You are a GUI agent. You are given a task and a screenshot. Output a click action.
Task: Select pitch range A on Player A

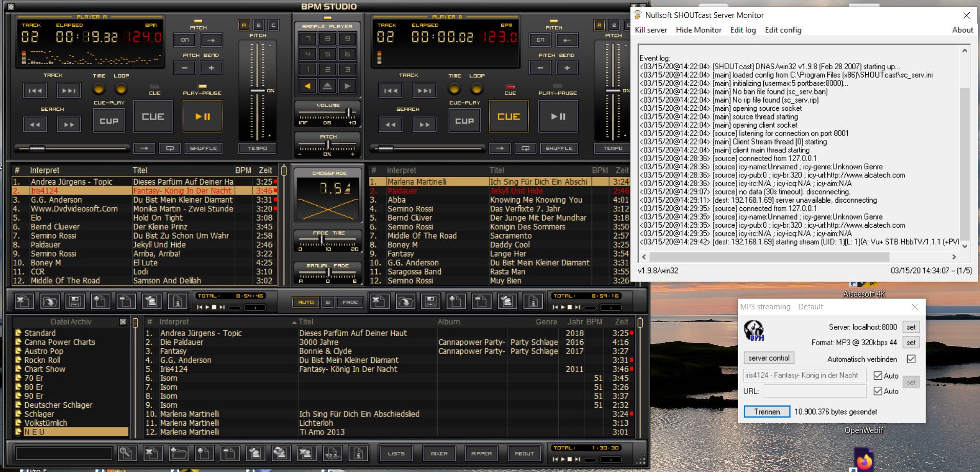click(244, 25)
